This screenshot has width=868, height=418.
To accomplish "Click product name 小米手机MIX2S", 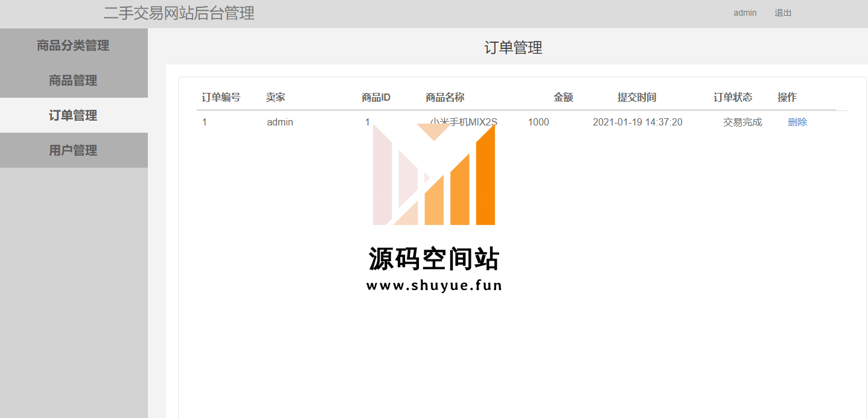I will 464,122.
